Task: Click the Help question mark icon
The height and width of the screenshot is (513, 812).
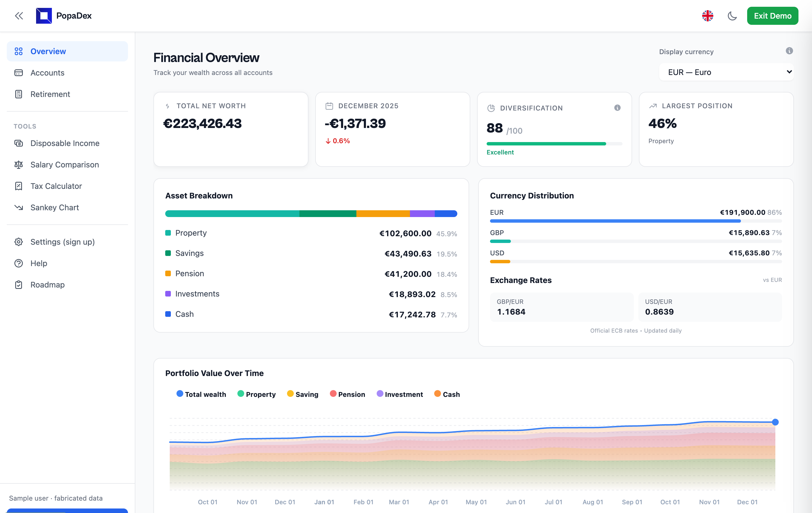Action: [x=19, y=263]
